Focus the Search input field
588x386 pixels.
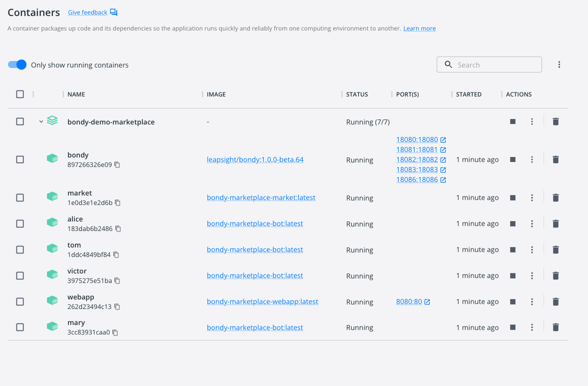tap(489, 64)
